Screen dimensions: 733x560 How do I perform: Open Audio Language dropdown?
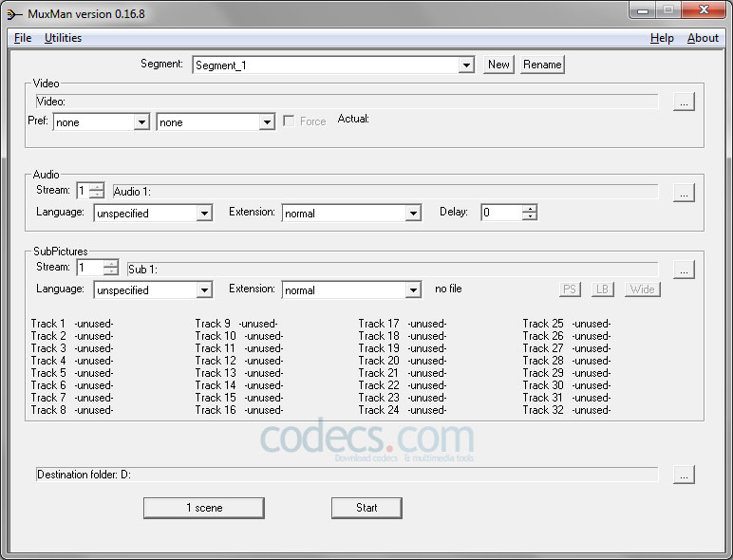[x=204, y=214]
